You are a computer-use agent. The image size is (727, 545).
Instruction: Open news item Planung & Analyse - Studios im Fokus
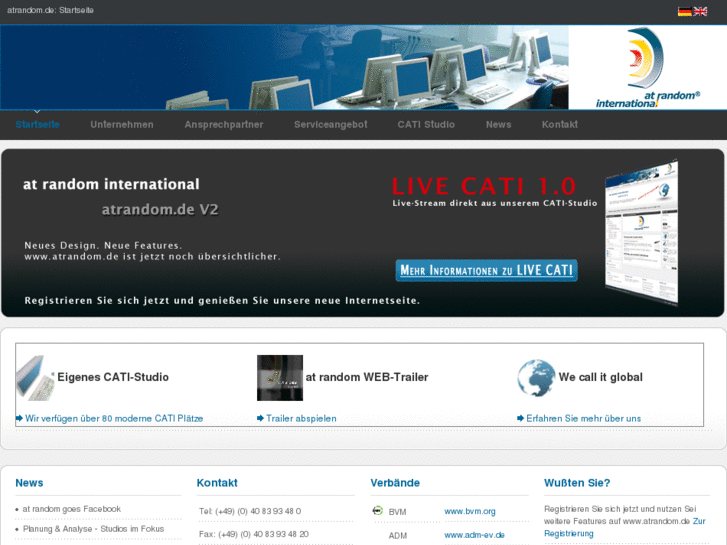pyautogui.click(x=93, y=529)
